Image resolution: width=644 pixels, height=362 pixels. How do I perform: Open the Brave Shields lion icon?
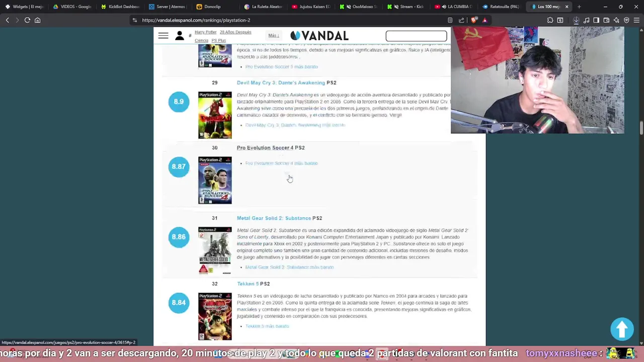pyautogui.click(x=474, y=20)
